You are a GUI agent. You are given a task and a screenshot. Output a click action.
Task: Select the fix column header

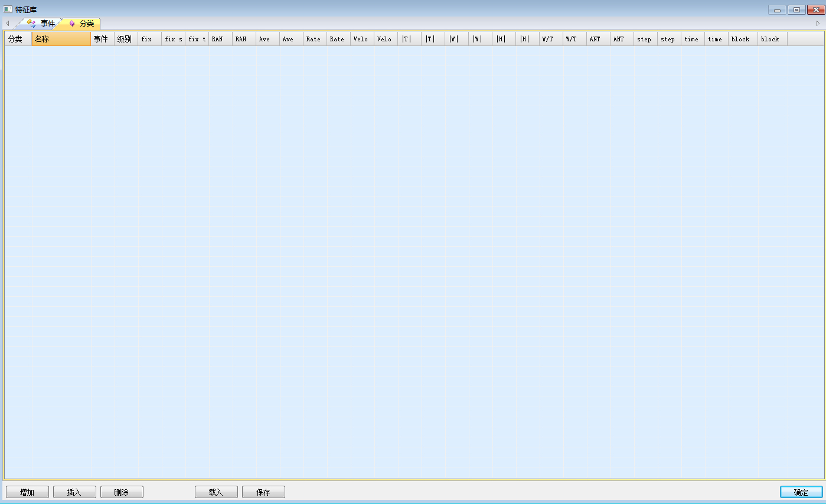[150, 39]
